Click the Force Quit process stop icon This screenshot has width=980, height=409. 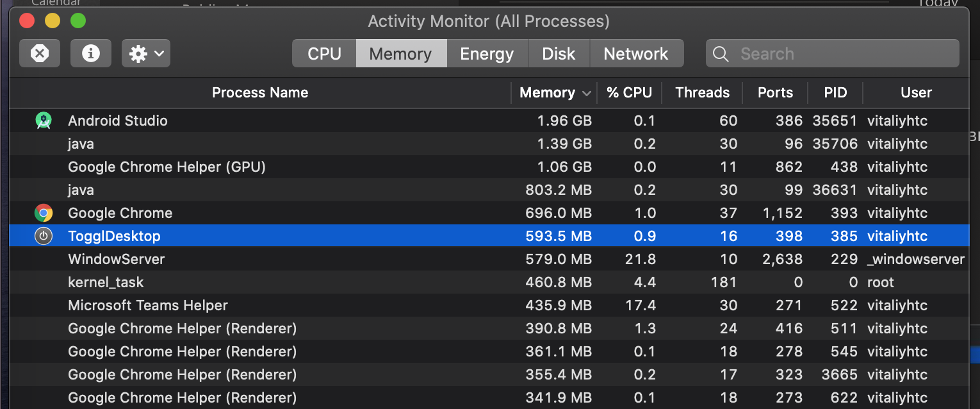[40, 54]
